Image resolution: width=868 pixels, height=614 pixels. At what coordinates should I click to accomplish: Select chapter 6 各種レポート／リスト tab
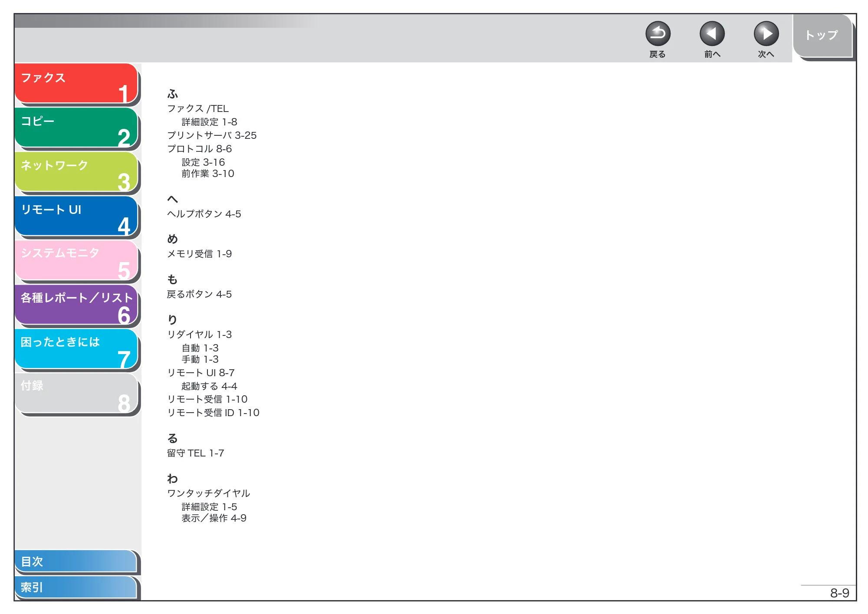pos(76,304)
